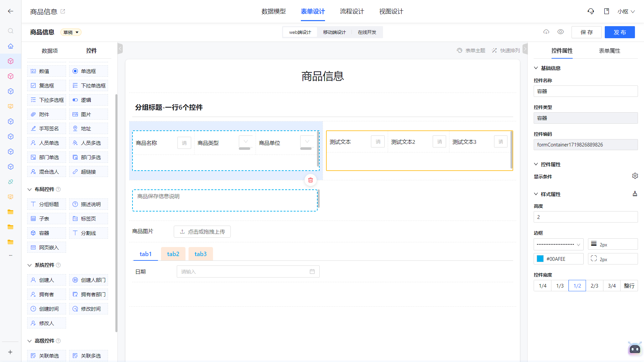Open the 表单属性 tab
Image resolution: width=644 pixels, height=362 pixels.
(609, 51)
